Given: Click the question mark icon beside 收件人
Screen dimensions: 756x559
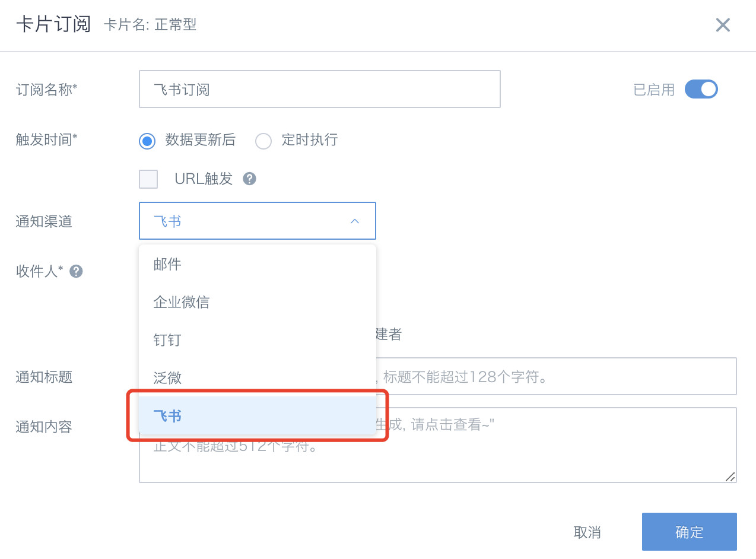Looking at the screenshot, I should (76, 272).
